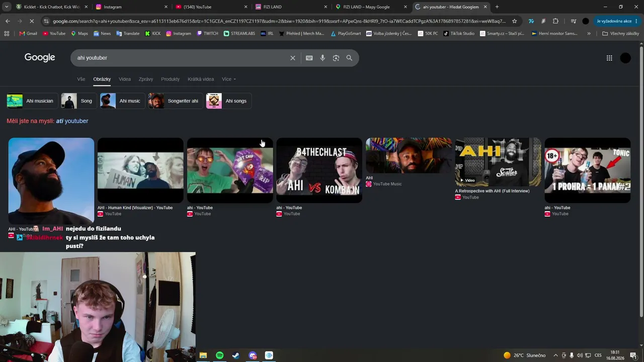
Task: Open the YouTube bookmark
Action: 54,34
